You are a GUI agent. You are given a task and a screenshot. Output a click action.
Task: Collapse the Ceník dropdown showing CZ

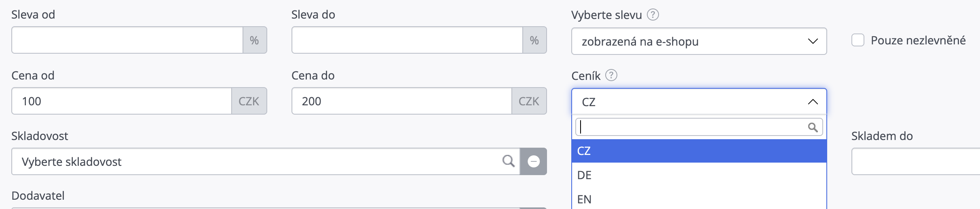[x=699, y=102]
